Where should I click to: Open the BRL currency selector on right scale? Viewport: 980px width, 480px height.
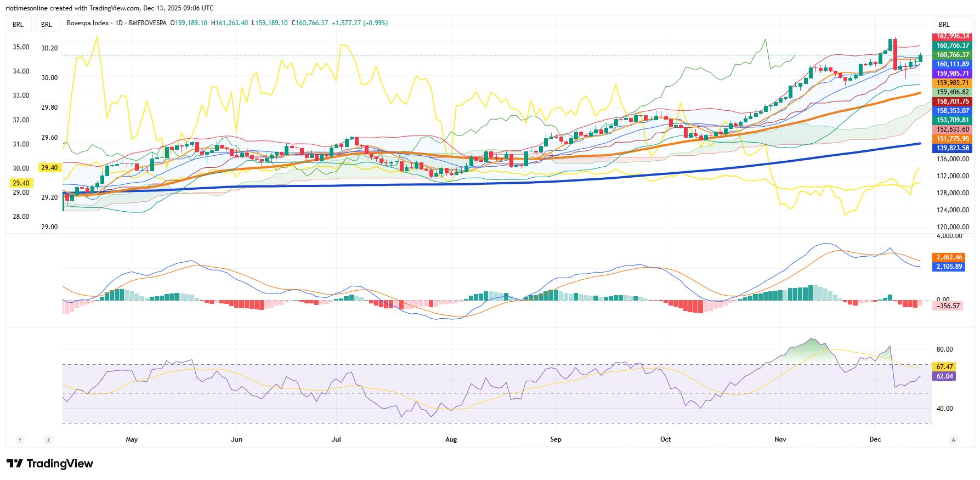pos(944,25)
